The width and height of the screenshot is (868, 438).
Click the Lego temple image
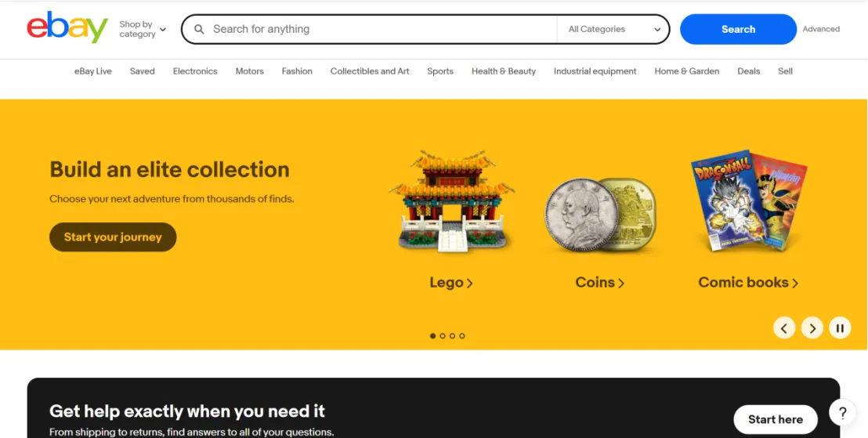pos(451,201)
